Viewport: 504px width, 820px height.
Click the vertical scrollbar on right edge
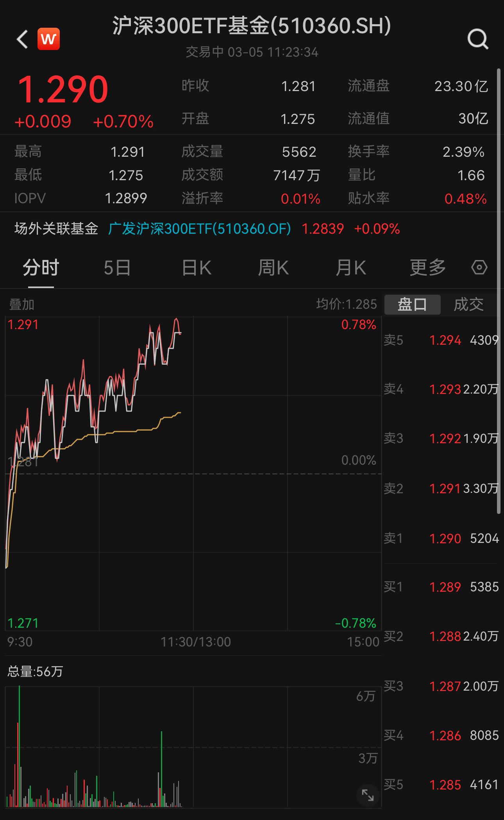(499, 291)
